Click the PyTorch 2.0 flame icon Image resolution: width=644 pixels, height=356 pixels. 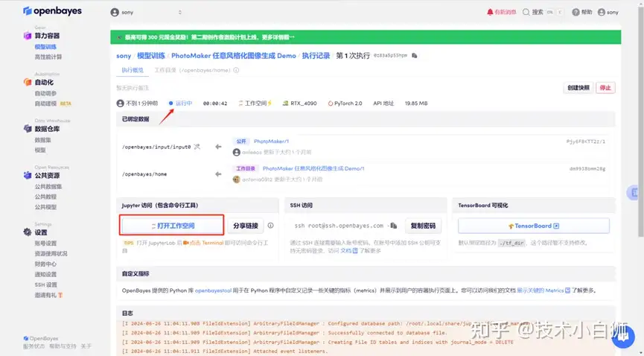click(x=331, y=104)
